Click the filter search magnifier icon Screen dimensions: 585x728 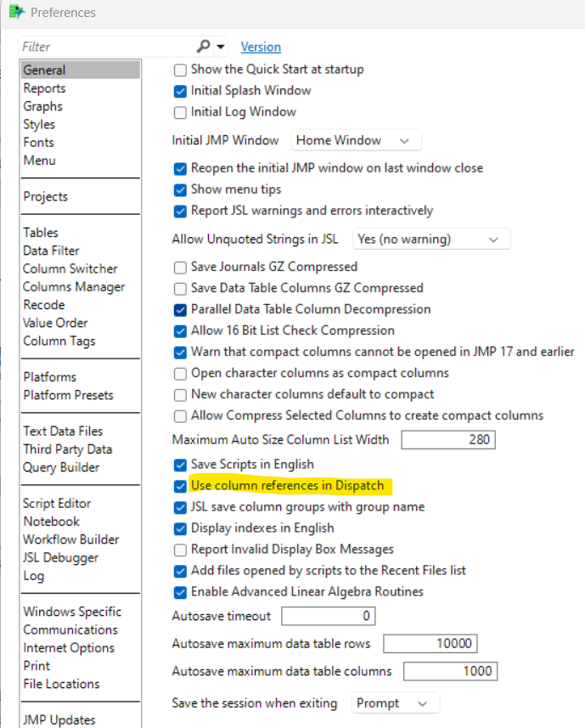(203, 46)
